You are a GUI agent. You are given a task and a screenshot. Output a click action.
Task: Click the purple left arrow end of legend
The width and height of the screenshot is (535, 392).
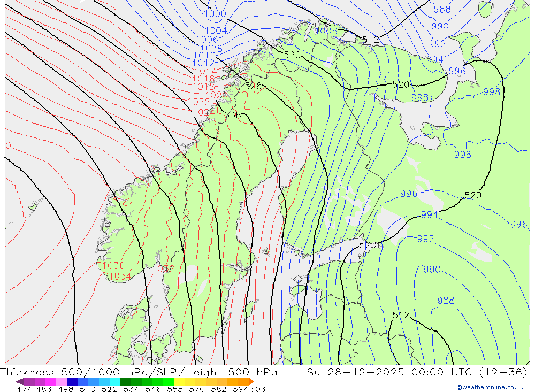[x=19, y=381]
